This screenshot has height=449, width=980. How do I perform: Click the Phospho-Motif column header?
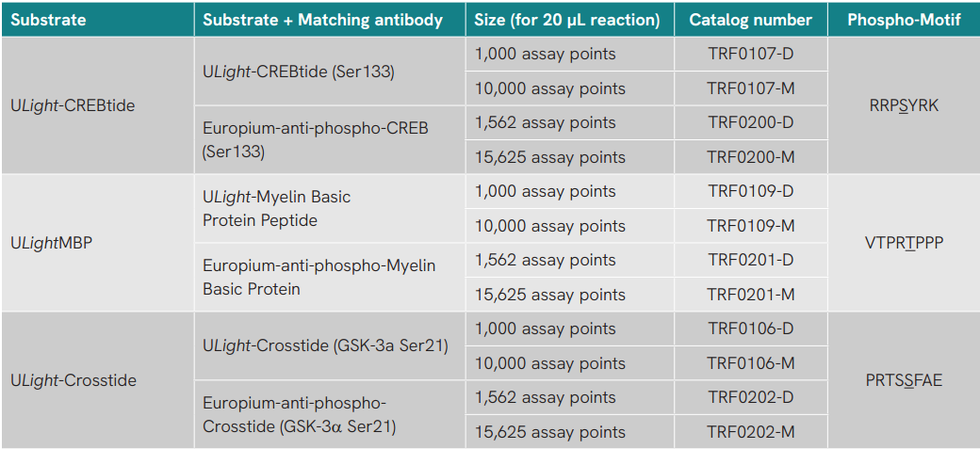pos(904,20)
